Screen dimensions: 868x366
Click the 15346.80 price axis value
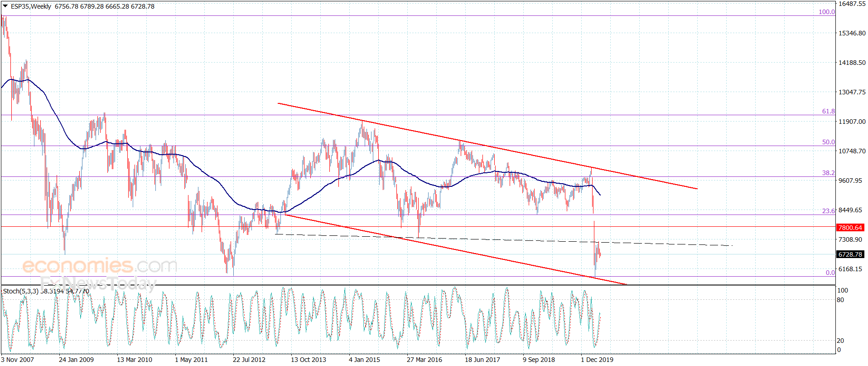click(852, 33)
